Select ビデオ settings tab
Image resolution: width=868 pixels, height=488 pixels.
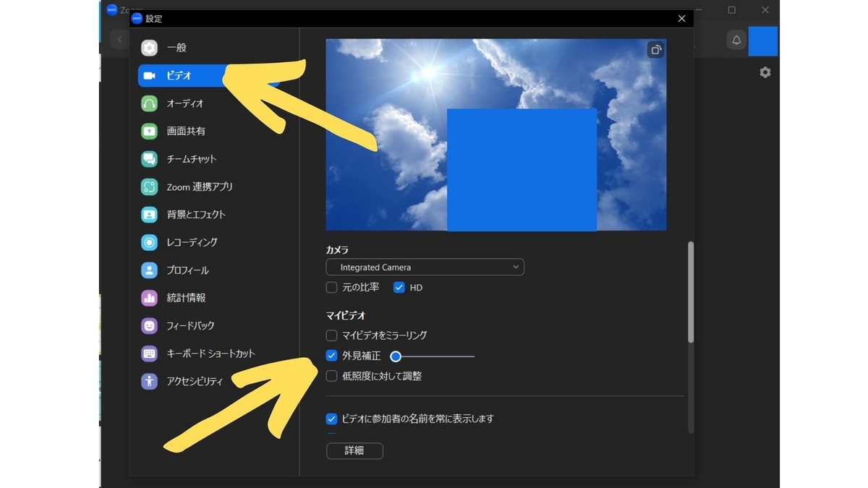209,76
